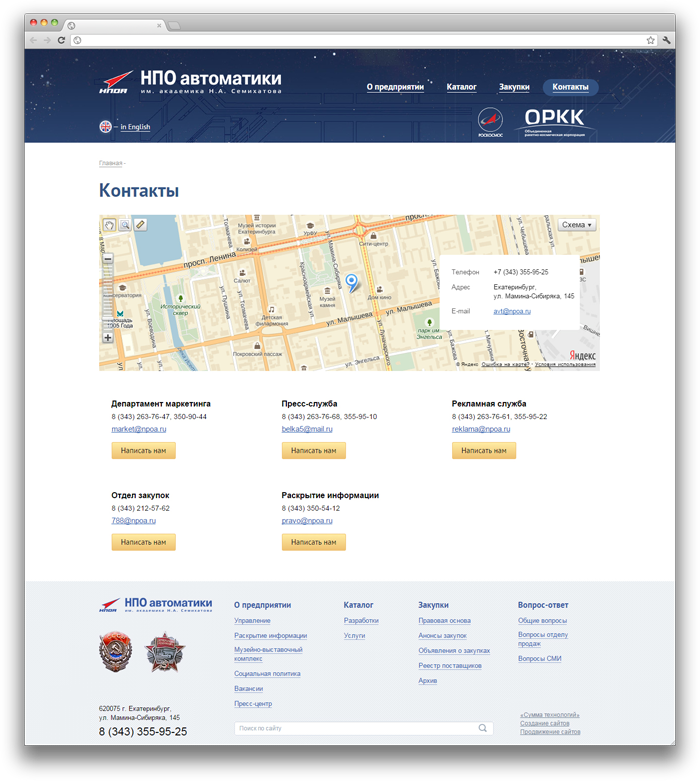Click the browser back arrow
The height and width of the screenshot is (781, 700).
[33, 40]
